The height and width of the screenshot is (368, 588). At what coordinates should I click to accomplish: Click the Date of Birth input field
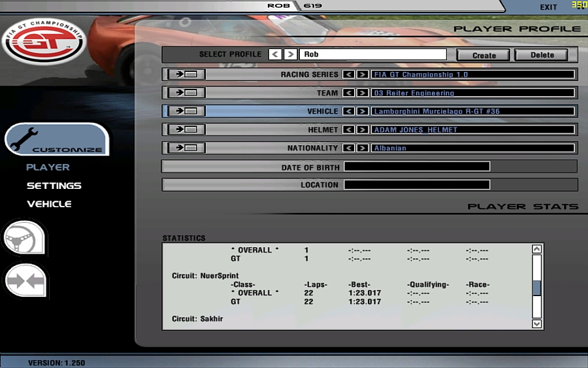(417, 167)
